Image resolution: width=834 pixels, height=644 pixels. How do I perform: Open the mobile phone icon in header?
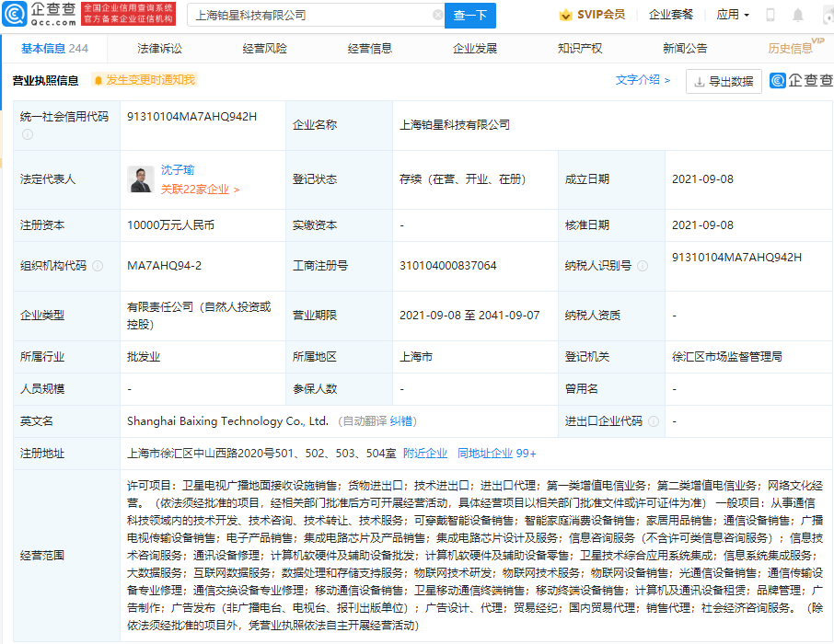tap(770, 15)
